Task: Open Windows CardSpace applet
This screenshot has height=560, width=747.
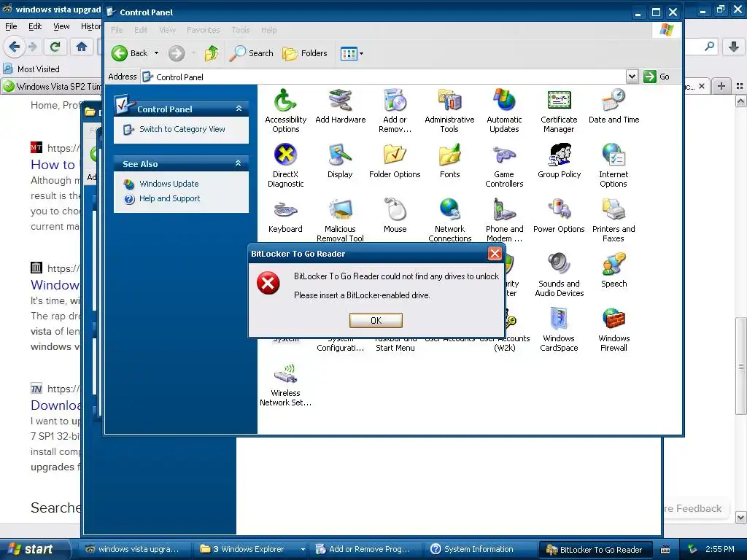Action: point(559,330)
